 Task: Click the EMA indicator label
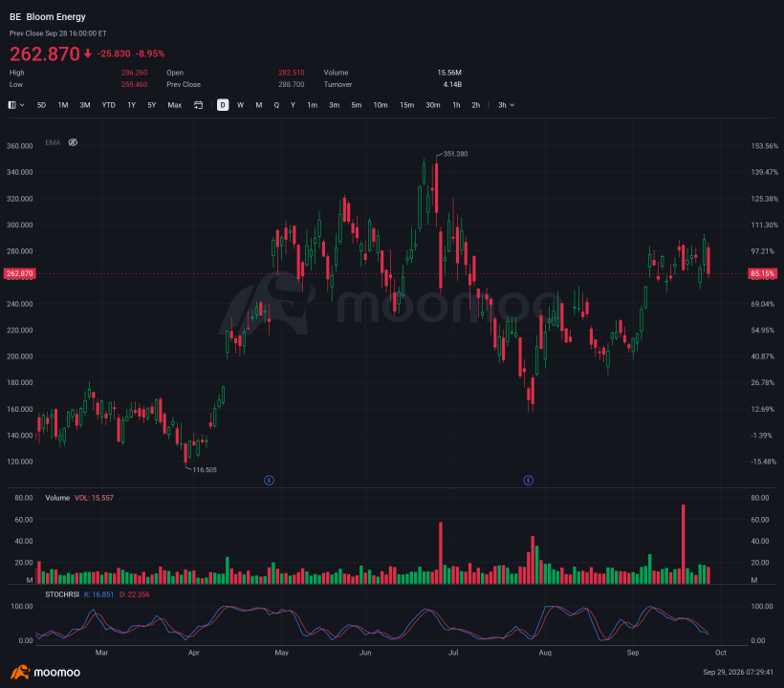click(53, 142)
